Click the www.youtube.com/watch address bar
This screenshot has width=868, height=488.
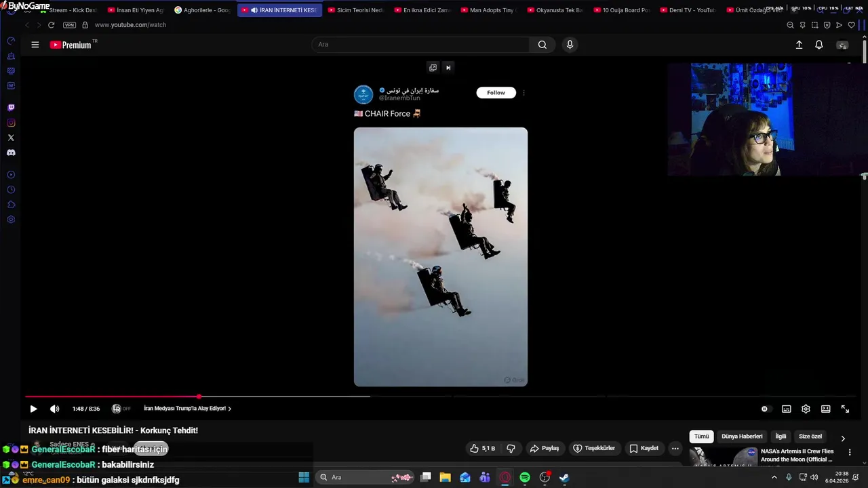130,25
